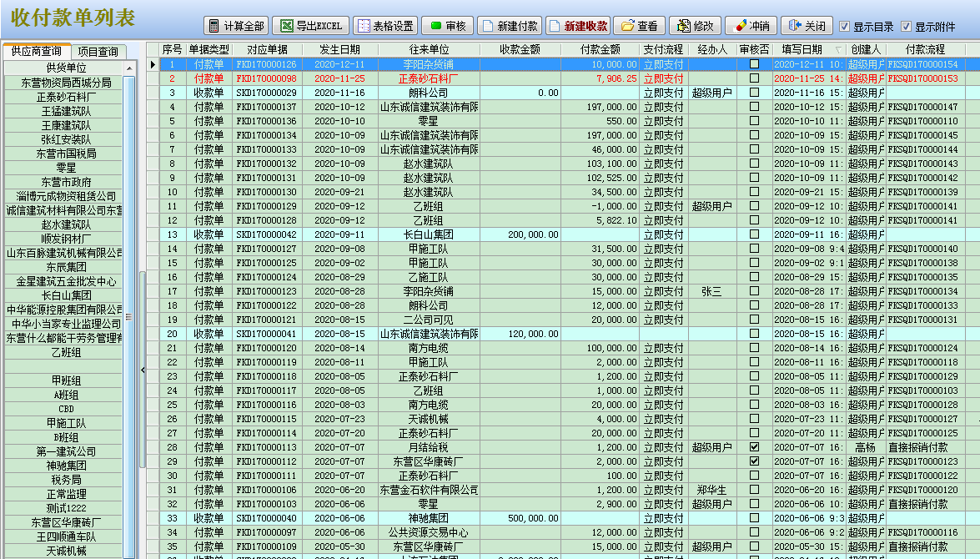Click the 冲销 write-off button
The image size is (980, 559).
coord(750,26)
